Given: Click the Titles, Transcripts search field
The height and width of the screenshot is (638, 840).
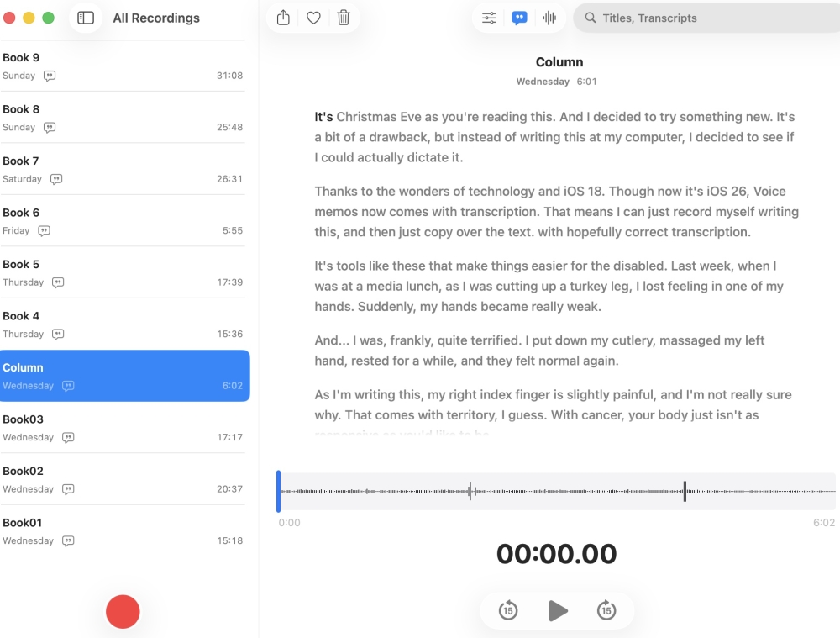Looking at the screenshot, I should point(714,18).
